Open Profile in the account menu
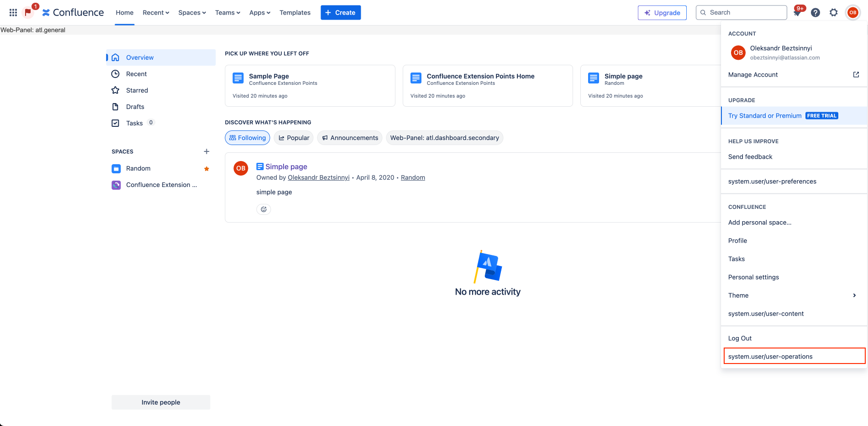This screenshot has height=426, width=868. click(794, 241)
